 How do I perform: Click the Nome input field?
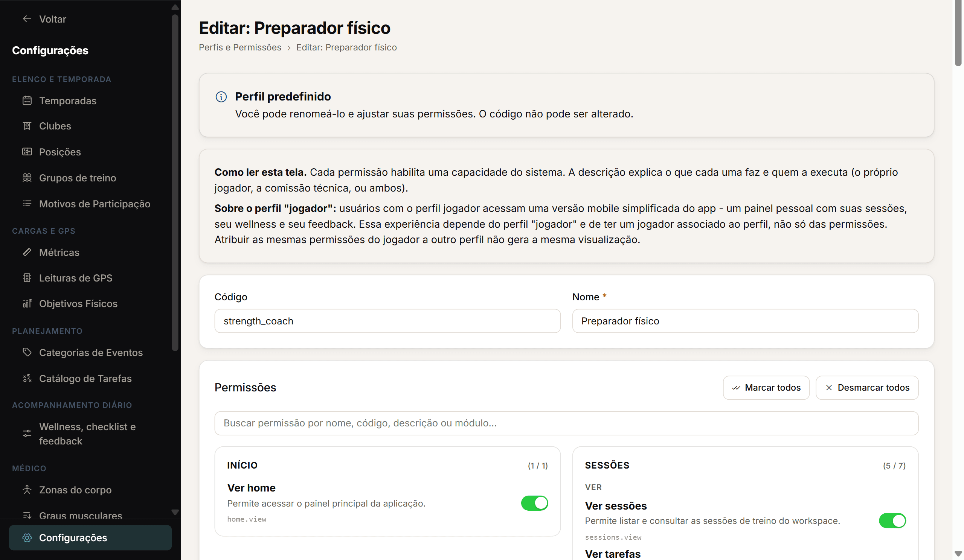[x=745, y=321]
